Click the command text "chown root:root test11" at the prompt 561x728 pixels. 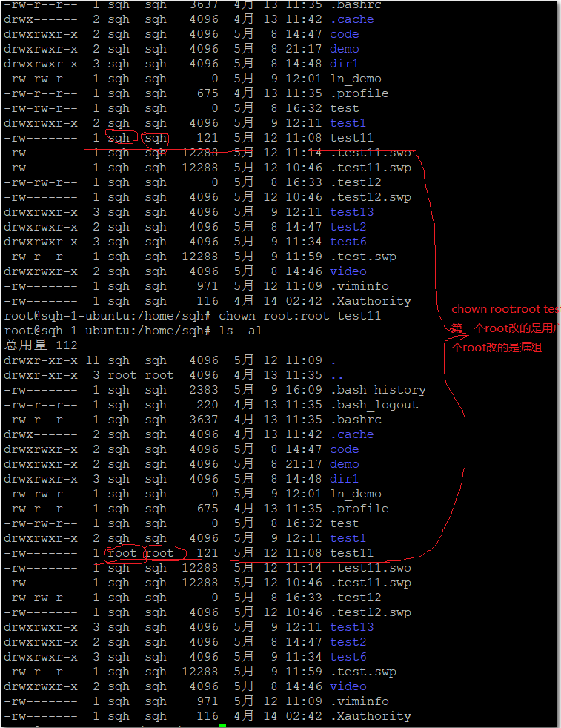299,316
